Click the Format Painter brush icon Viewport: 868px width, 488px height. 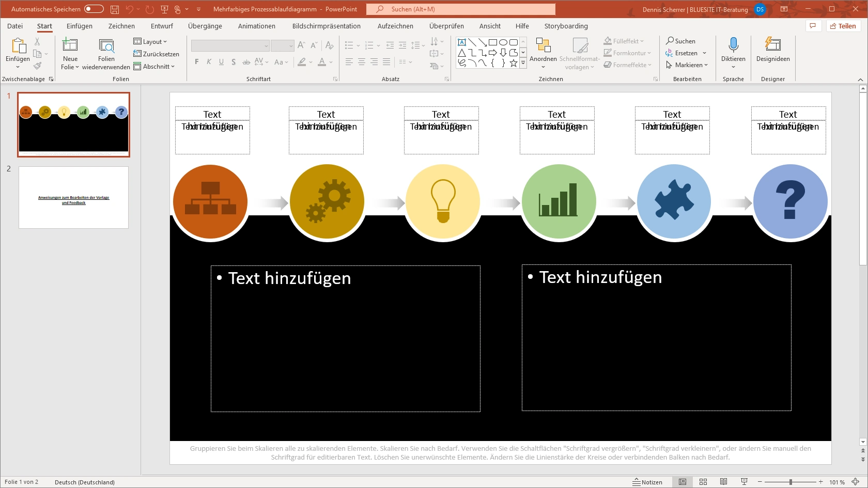pyautogui.click(x=37, y=66)
